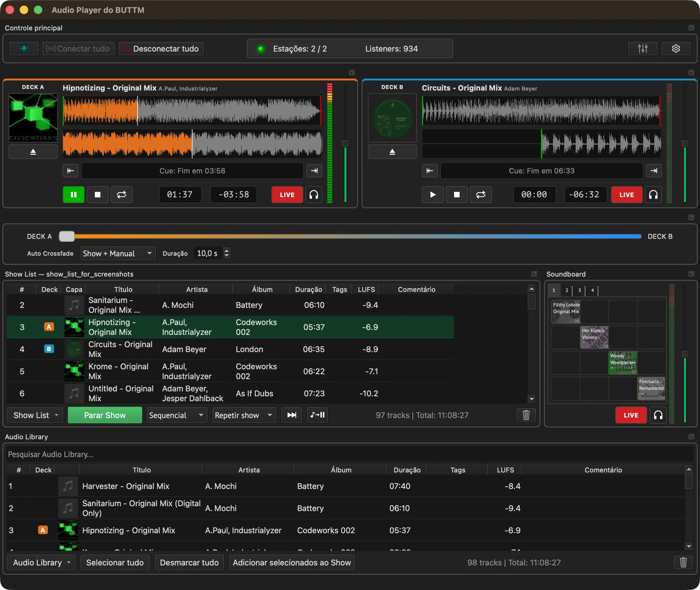Click Selecionar tudo button

(x=115, y=563)
